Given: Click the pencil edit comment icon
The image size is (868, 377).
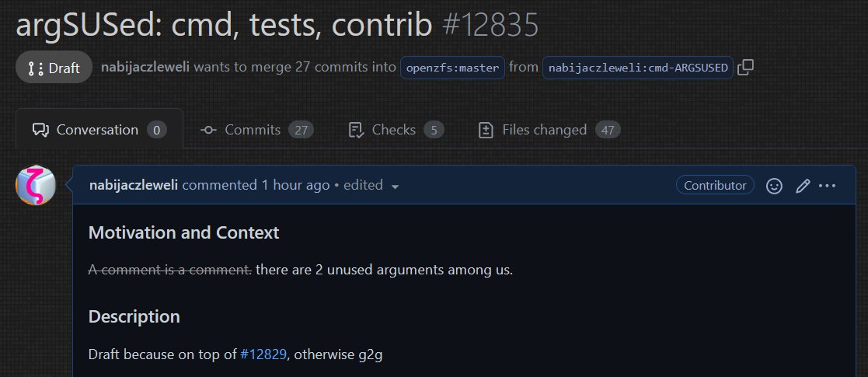Looking at the screenshot, I should pos(803,186).
